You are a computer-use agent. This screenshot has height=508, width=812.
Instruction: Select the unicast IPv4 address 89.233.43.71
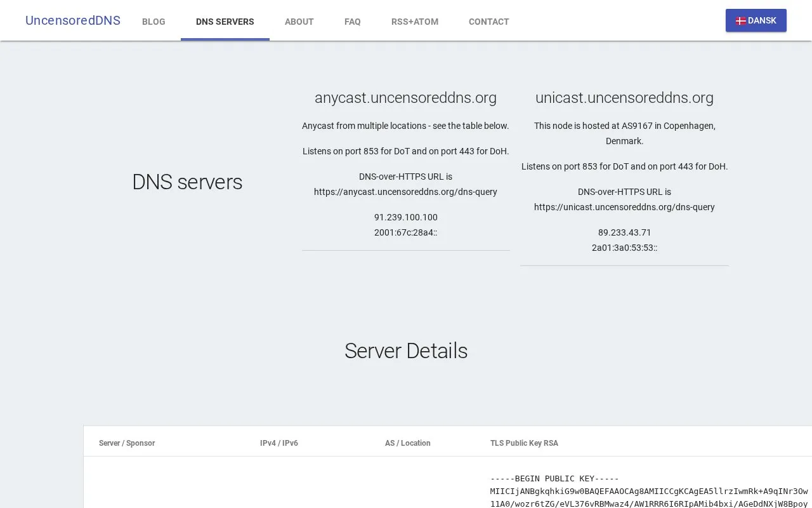click(624, 232)
